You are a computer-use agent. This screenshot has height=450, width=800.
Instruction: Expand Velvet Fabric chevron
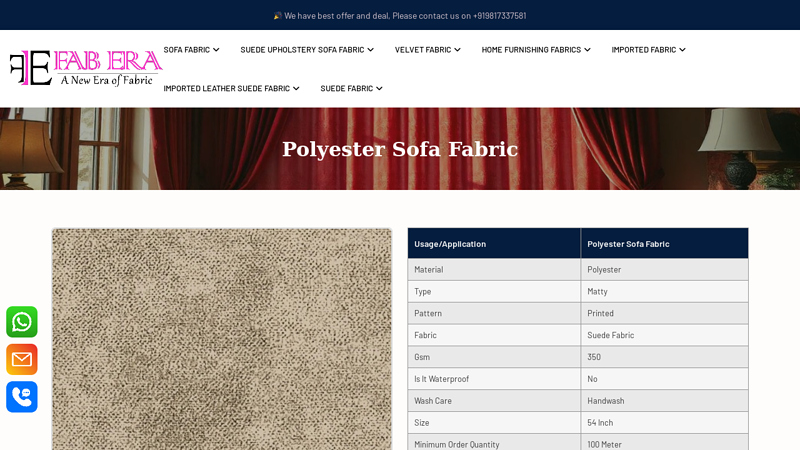point(457,50)
